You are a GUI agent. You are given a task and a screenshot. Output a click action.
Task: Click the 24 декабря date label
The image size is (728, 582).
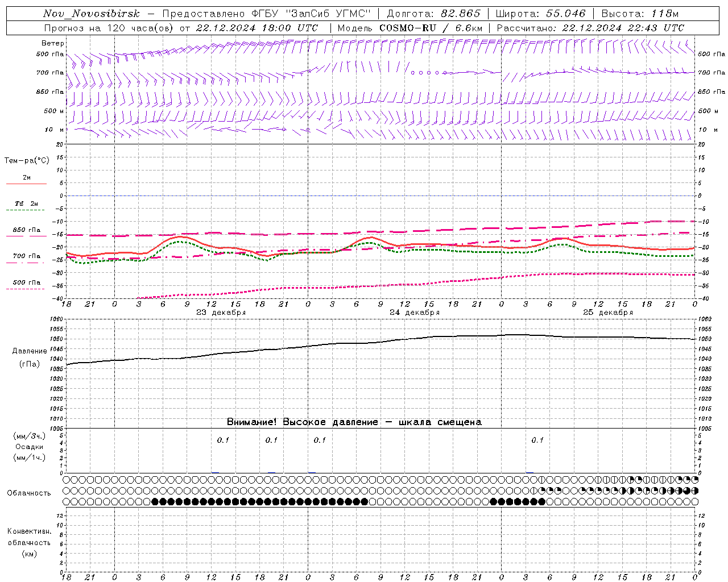pyautogui.click(x=415, y=313)
